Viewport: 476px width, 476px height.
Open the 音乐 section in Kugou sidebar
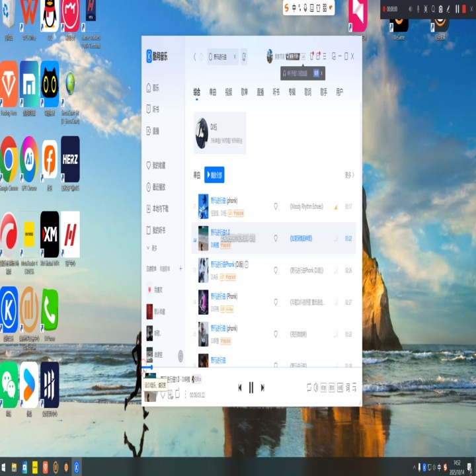(153, 88)
